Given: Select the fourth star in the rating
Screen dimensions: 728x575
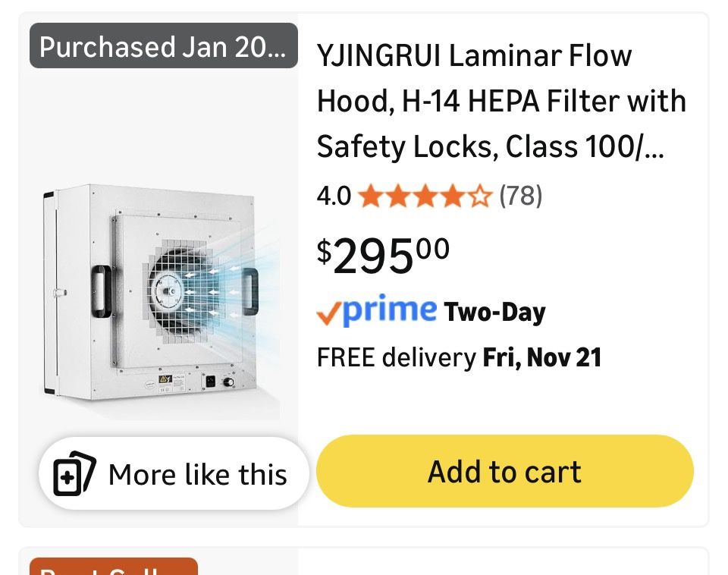Looking at the screenshot, I should (x=452, y=196).
